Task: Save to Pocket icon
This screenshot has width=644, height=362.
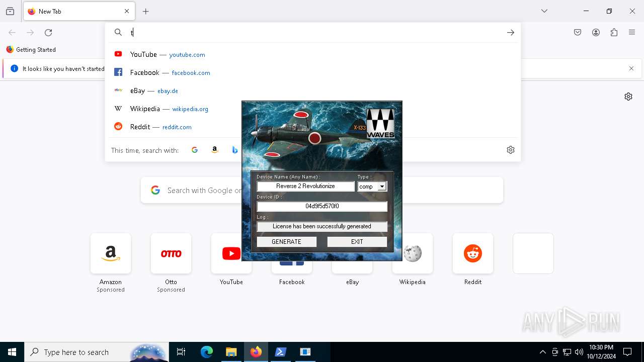Action: (x=578, y=33)
